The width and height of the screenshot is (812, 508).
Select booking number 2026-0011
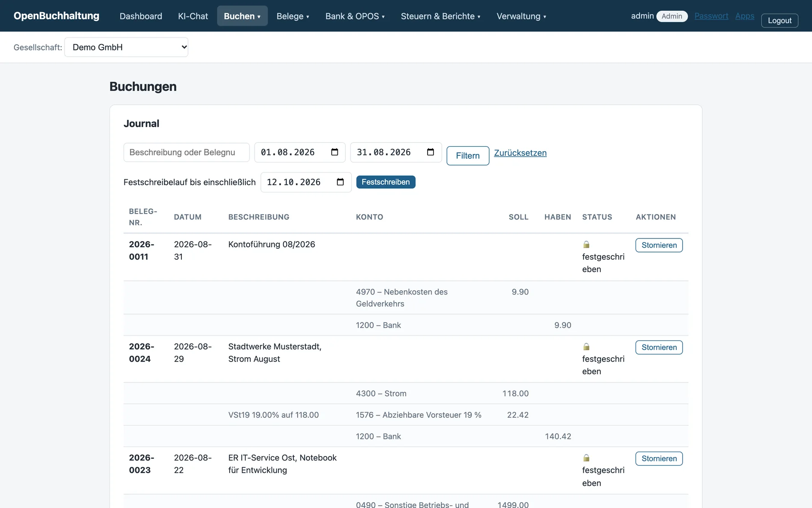pyautogui.click(x=142, y=250)
